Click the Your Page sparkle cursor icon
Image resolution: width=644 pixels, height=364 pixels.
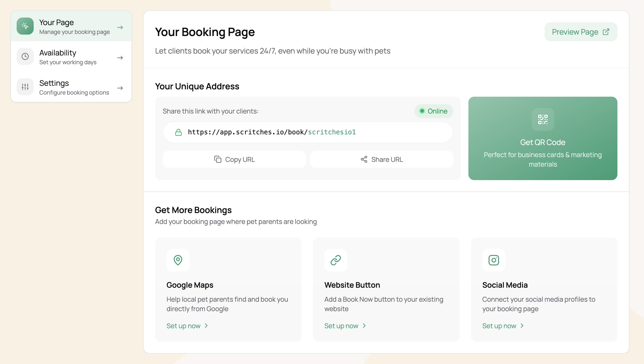point(25,26)
